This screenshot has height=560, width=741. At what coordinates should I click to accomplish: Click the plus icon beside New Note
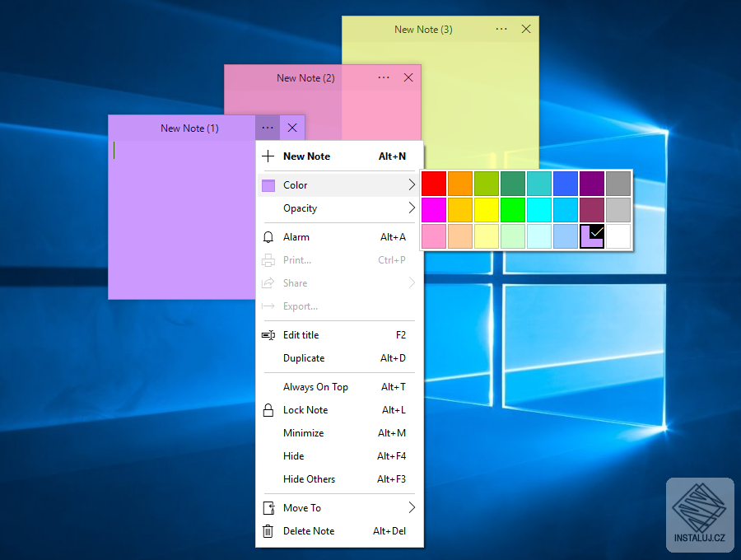pyautogui.click(x=268, y=156)
